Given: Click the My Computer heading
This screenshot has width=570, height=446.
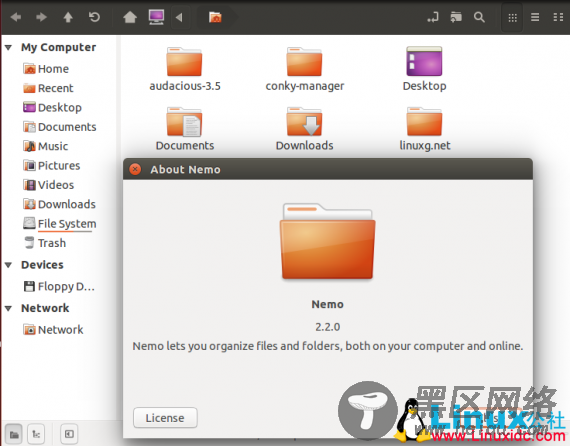Looking at the screenshot, I should (59, 47).
